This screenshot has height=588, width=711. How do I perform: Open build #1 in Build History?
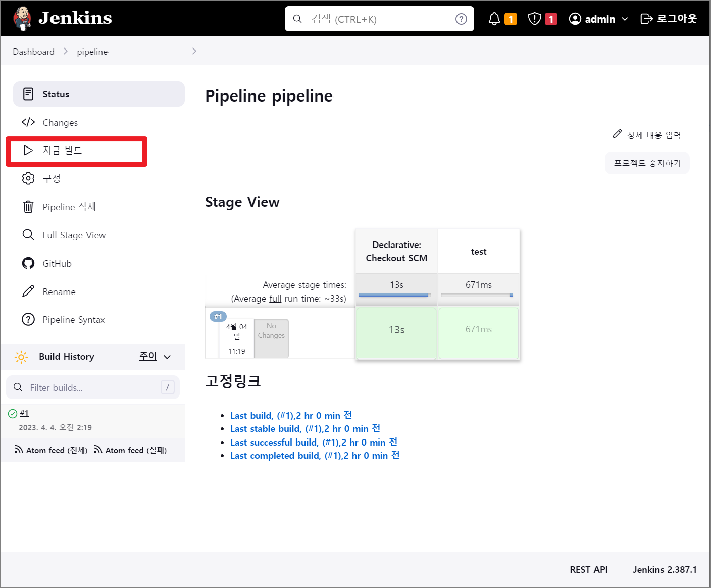pos(24,413)
